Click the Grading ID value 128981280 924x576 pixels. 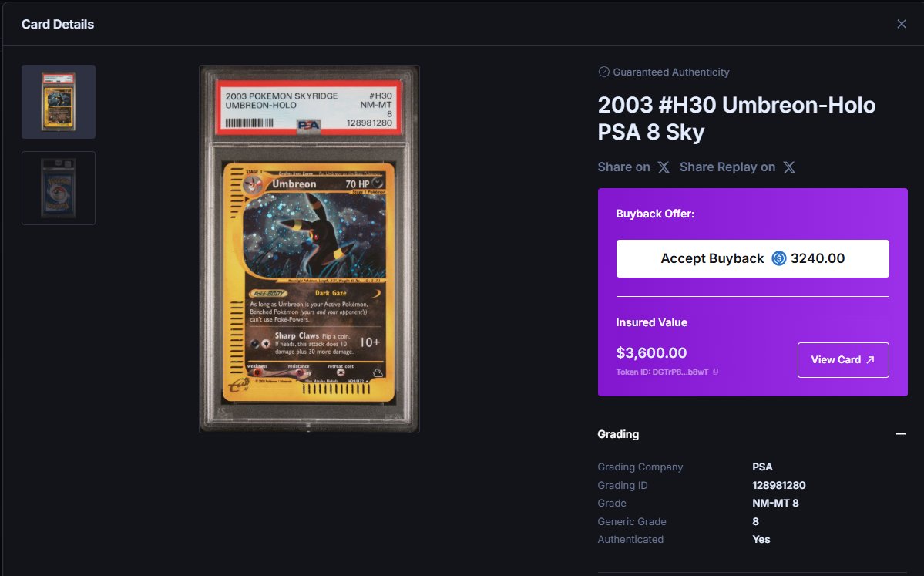click(x=778, y=485)
